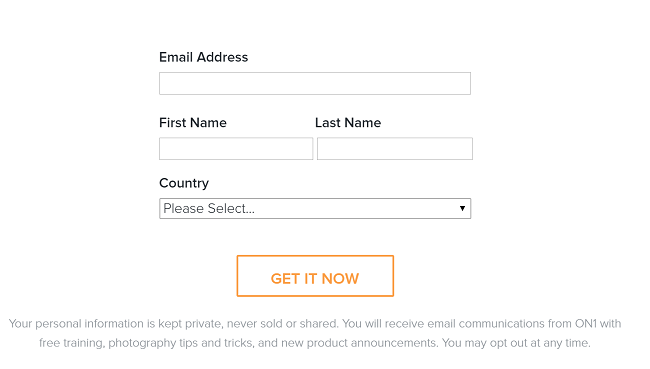Click the Email Address label

[204, 57]
